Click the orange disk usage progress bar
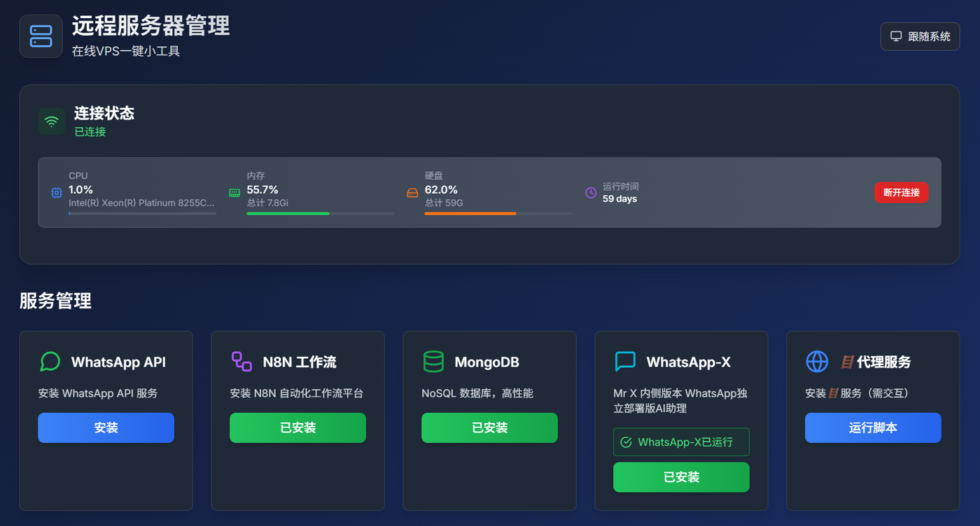Screen dimensions: 980x526 (x=498, y=213)
